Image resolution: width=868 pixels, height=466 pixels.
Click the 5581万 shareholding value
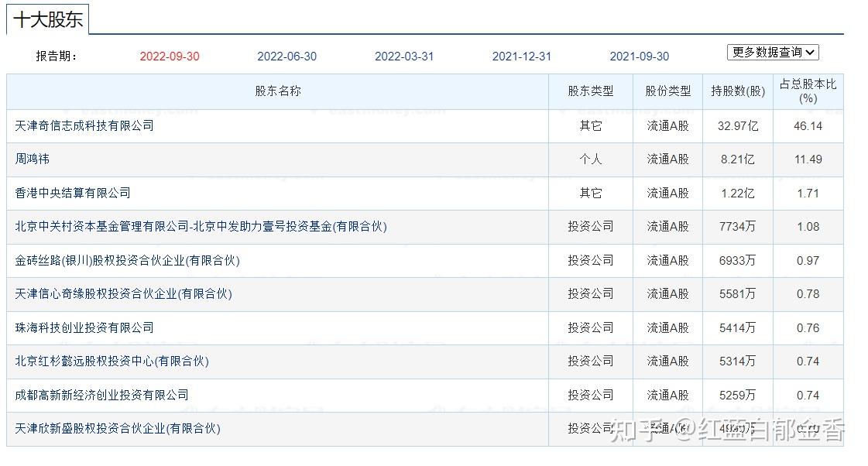point(738,294)
